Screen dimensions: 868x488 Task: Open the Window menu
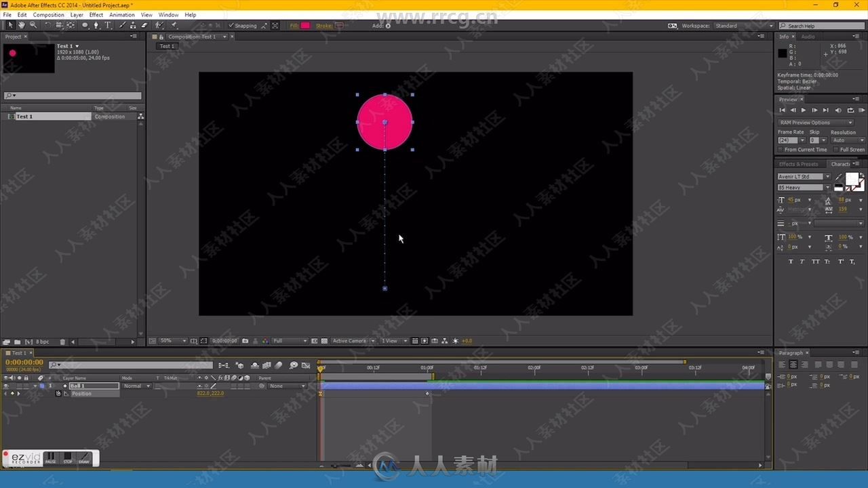tap(168, 14)
